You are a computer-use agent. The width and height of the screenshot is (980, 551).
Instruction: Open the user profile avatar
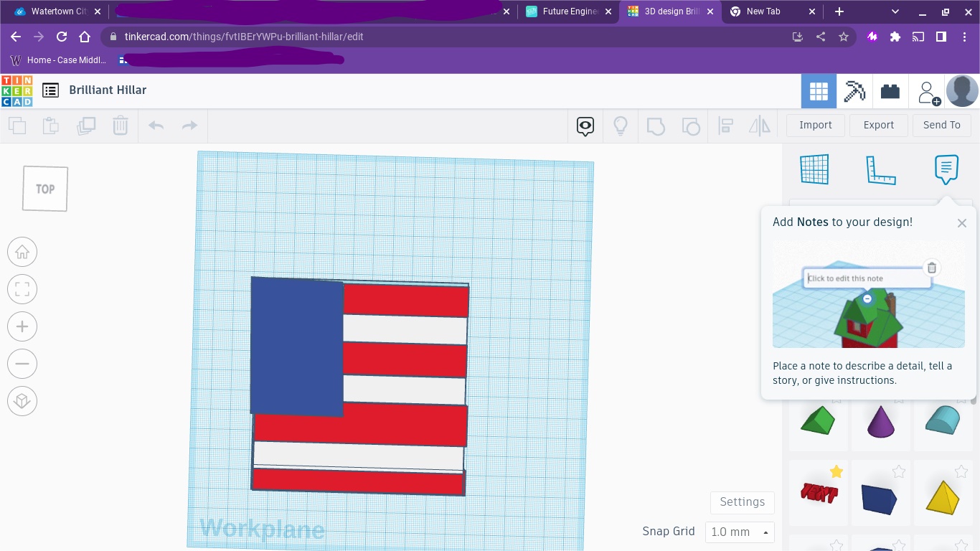pyautogui.click(x=962, y=91)
